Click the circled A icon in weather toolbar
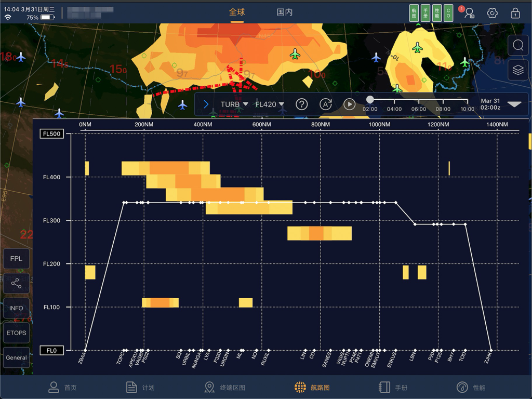 point(326,104)
